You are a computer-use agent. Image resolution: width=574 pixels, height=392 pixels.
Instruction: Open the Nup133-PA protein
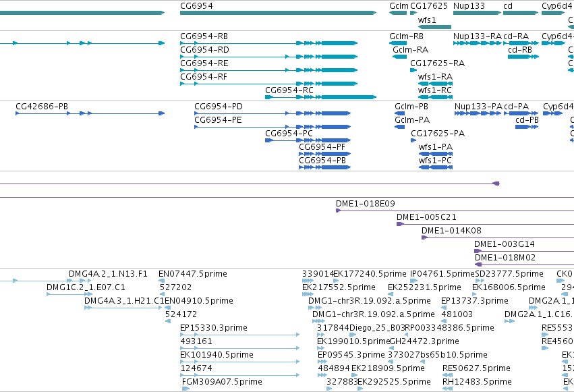click(x=478, y=113)
